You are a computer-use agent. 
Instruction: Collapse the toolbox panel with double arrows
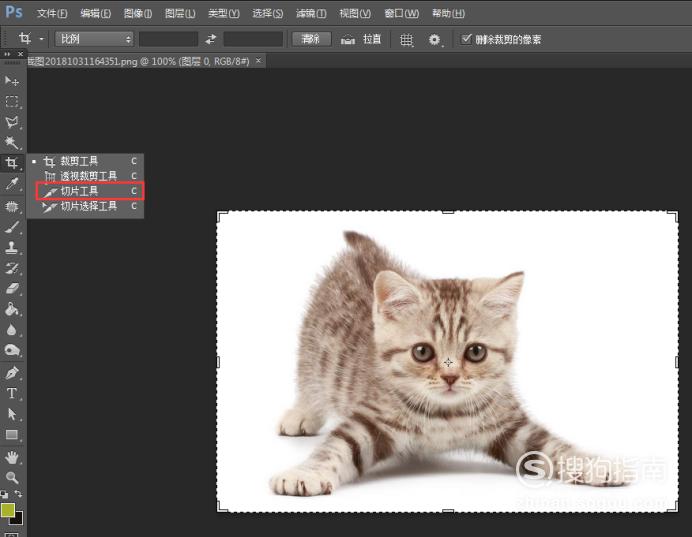pos(7,54)
